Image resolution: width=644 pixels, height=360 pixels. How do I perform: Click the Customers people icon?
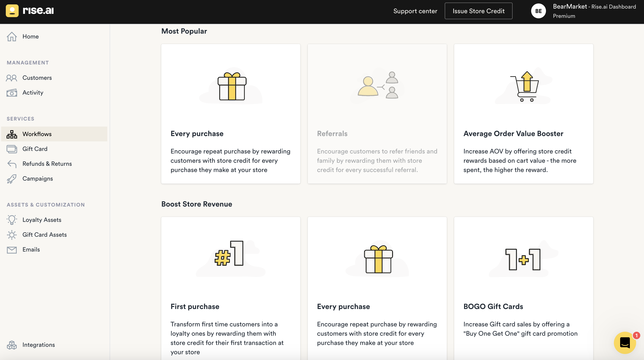pyautogui.click(x=12, y=78)
